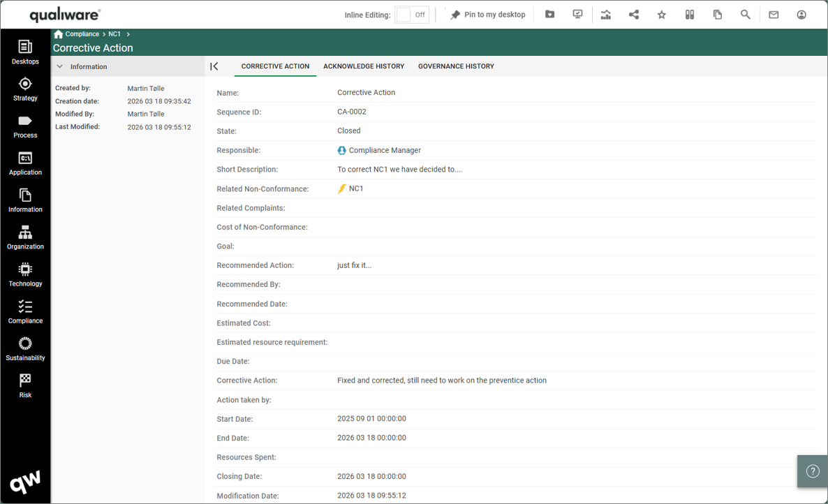Open the Compliance Manager responsible link
Viewport: 828px width, 504px height.
tap(384, 150)
